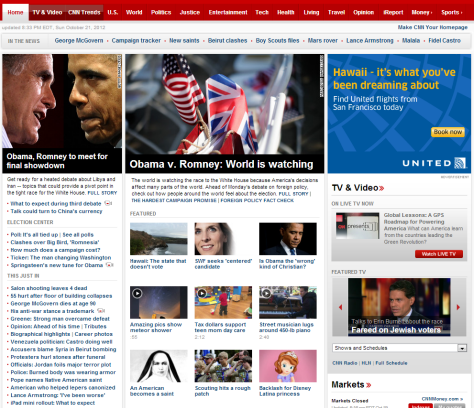Viewport: 474px width, 408px height.
Task: Open 'Pope names Native American saint' story
Action: click(56, 380)
